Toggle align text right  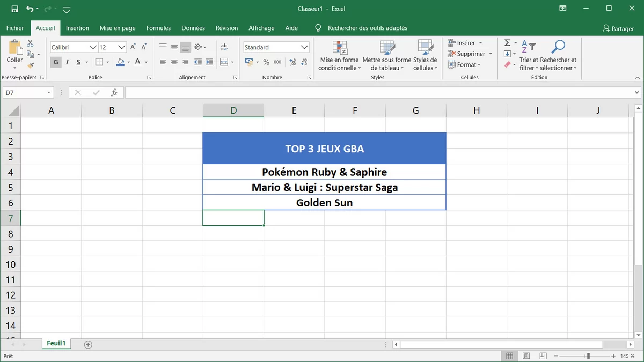185,62
